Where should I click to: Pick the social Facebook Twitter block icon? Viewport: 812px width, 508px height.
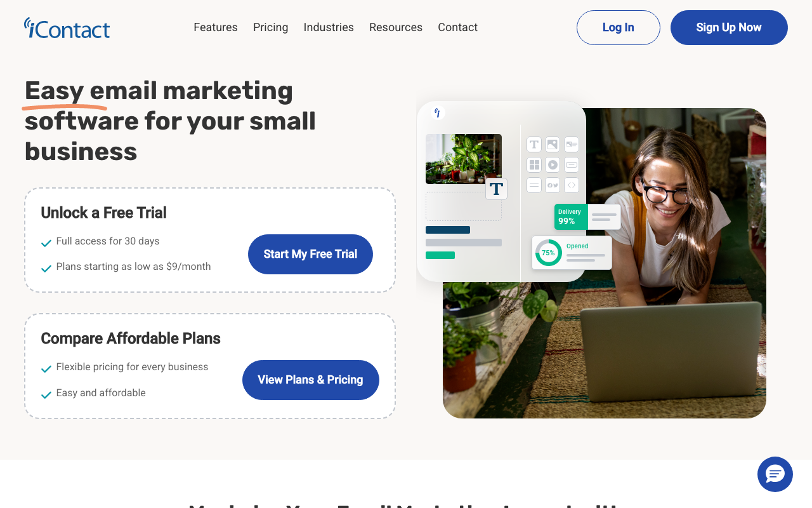coord(553,185)
